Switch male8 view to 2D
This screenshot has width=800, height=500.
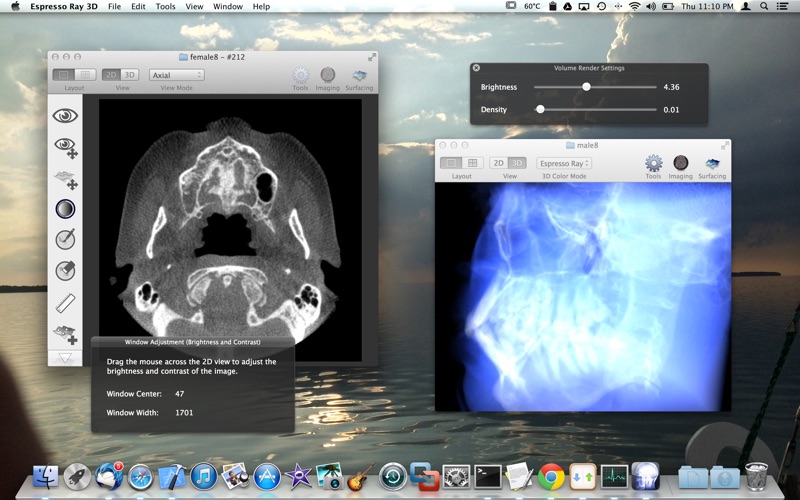(498, 163)
